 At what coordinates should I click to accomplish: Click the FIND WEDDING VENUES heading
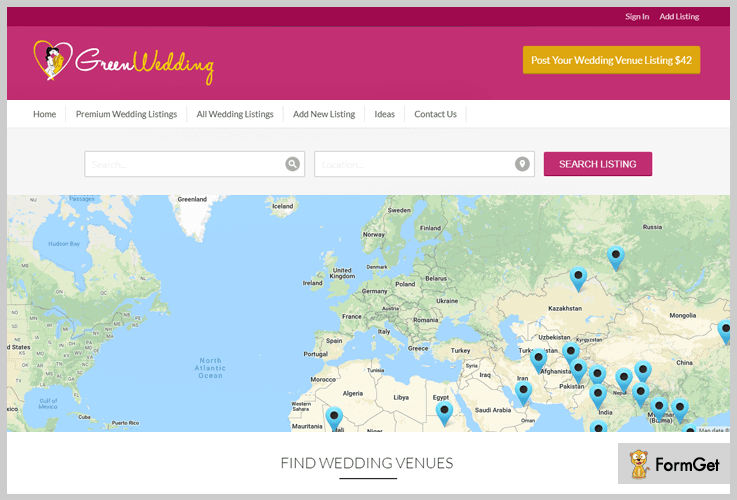[367, 463]
